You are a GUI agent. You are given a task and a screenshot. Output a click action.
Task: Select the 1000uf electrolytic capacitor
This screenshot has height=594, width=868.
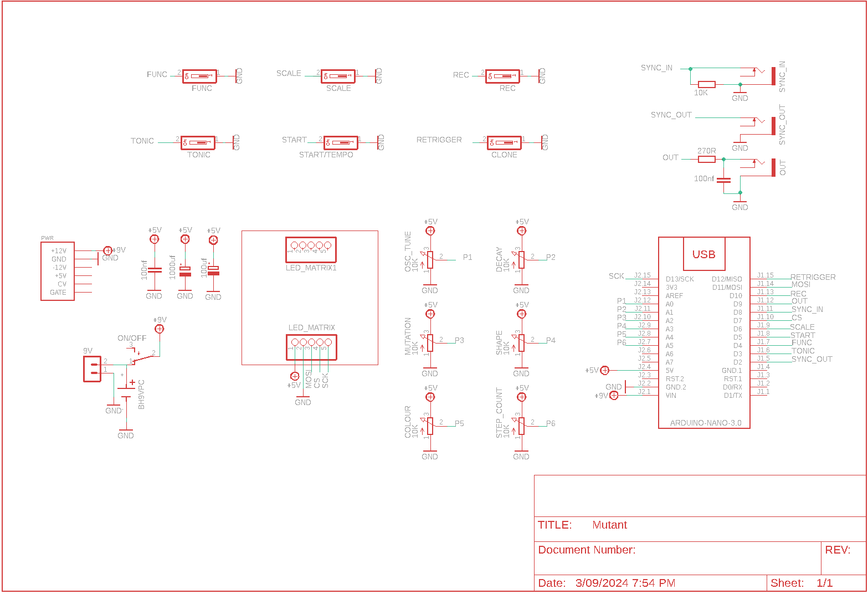pyautogui.click(x=185, y=271)
